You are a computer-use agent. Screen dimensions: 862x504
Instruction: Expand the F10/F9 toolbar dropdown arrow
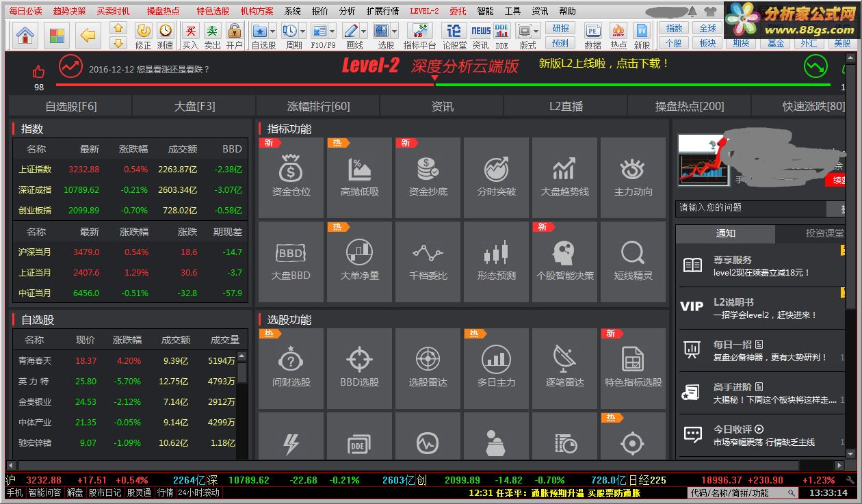click(x=332, y=31)
